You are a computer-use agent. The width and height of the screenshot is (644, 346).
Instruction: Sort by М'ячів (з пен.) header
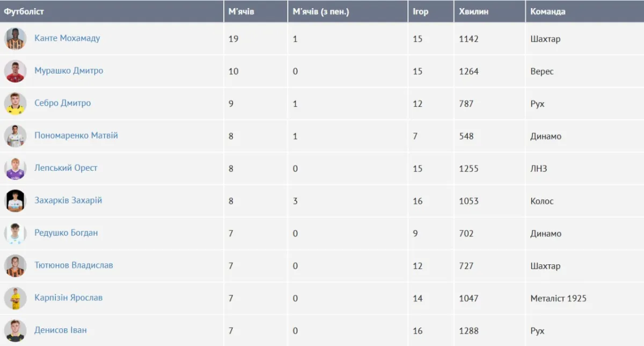click(x=321, y=11)
